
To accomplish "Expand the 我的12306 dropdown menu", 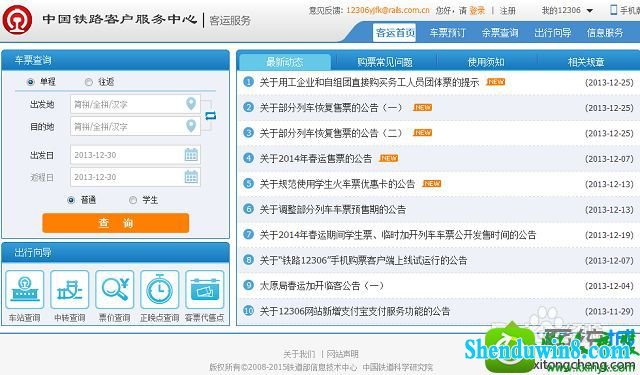I will coord(589,11).
